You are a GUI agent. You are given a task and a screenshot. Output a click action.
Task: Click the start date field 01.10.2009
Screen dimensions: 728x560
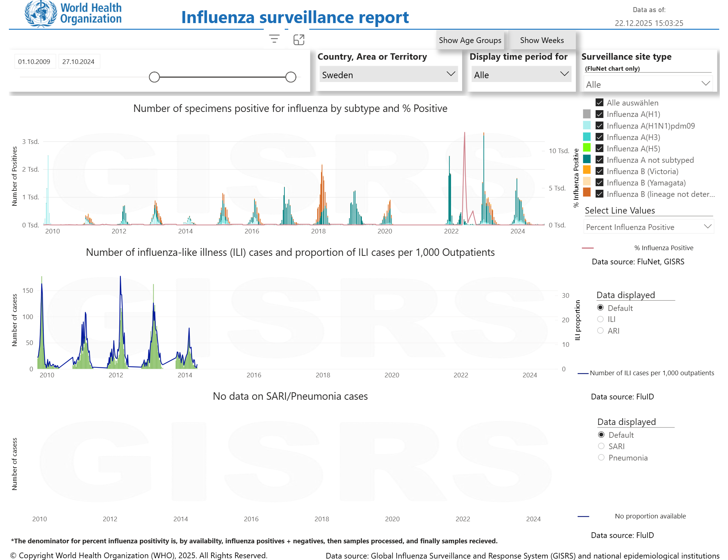(34, 61)
